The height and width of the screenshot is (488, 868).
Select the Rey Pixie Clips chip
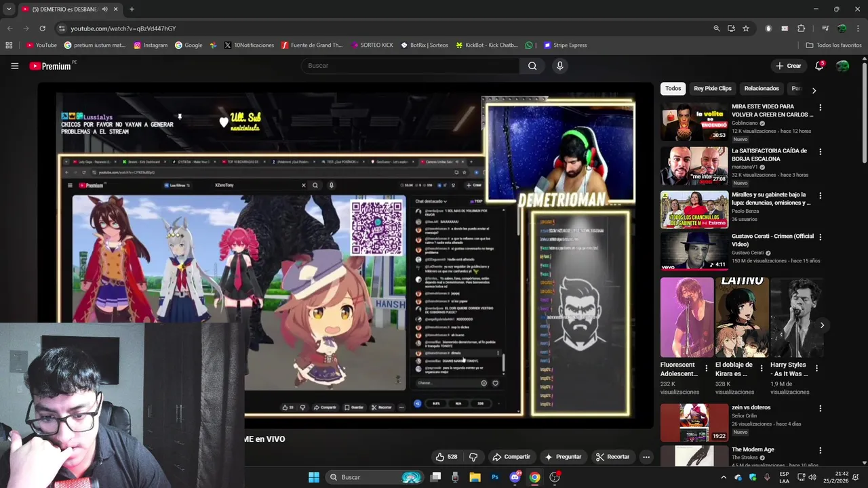coord(712,88)
